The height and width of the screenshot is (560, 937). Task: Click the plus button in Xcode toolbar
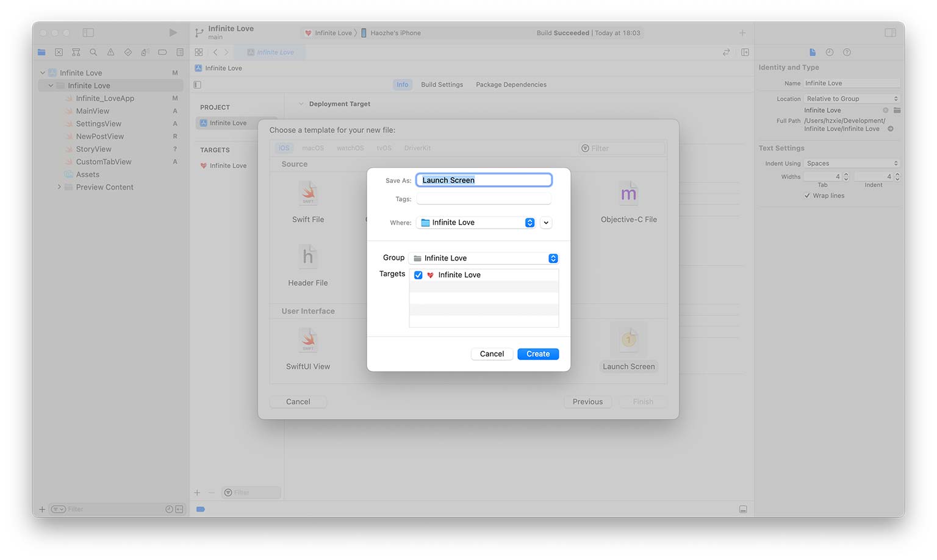(742, 33)
